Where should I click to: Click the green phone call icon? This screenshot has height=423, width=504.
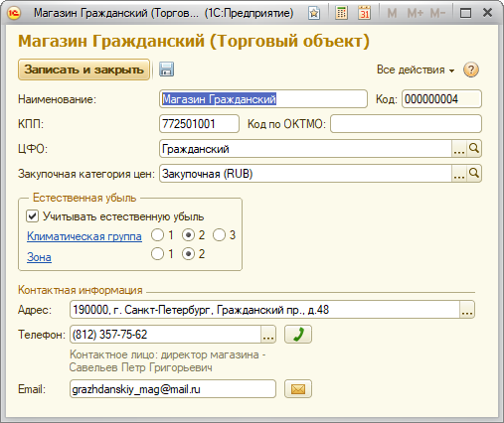click(298, 335)
